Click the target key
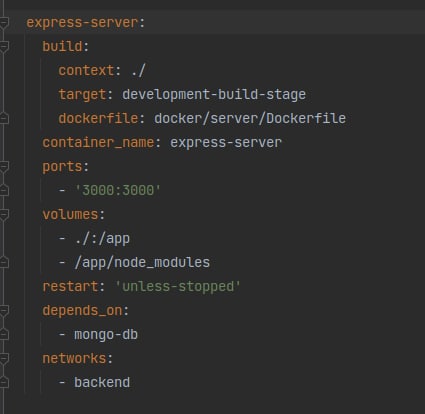The height and width of the screenshot is (414, 425). 82,95
